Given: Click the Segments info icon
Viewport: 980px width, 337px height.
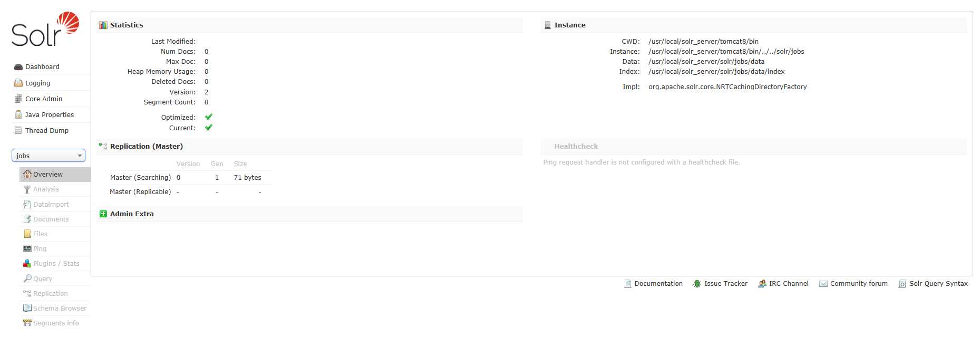Looking at the screenshot, I should point(27,323).
